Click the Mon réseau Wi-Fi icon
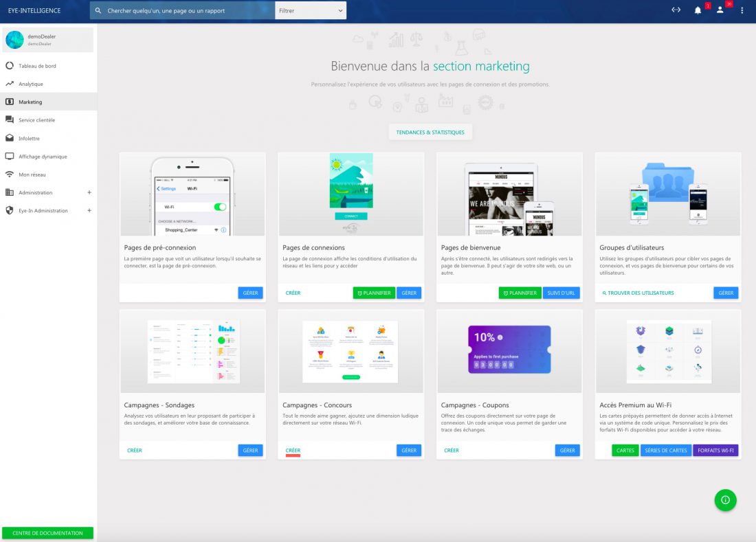The height and width of the screenshot is (542, 756). coord(10,174)
